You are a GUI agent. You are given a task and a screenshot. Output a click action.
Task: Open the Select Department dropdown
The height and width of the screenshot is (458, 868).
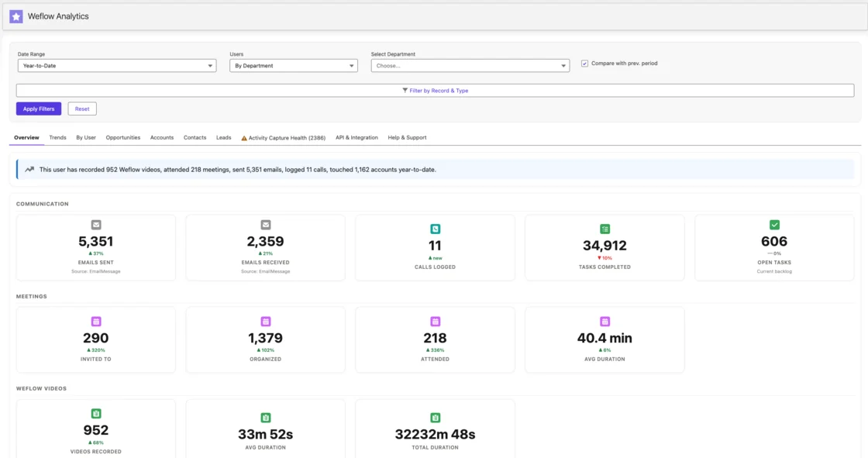point(470,66)
